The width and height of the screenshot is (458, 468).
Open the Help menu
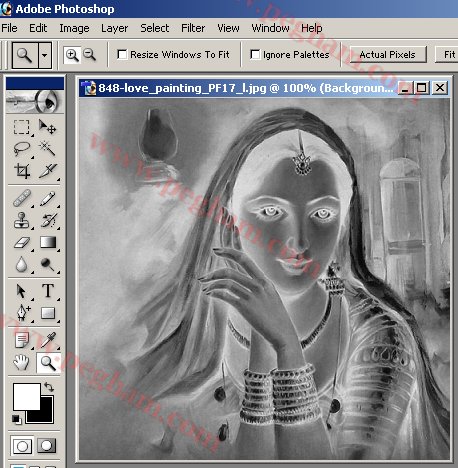[312, 28]
